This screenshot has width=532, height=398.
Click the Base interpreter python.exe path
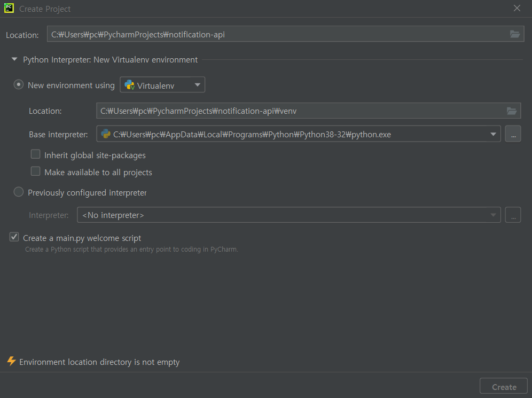pyautogui.click(x=252, y=135)
